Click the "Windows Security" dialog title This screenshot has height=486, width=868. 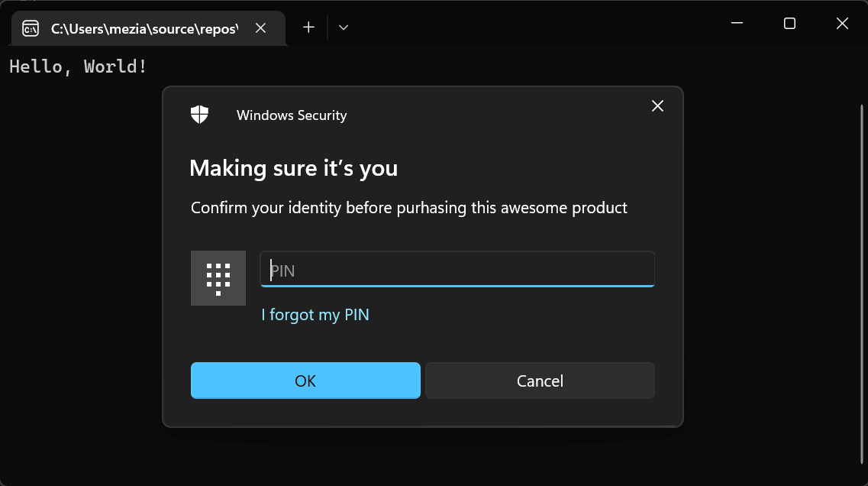pos(292,115)
